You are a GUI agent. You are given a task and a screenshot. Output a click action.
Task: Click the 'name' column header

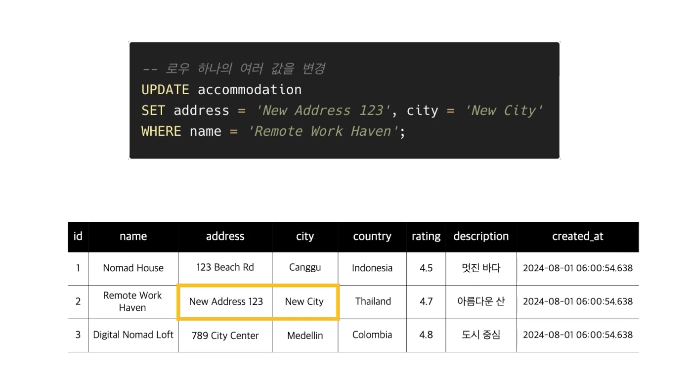[133, 236]
